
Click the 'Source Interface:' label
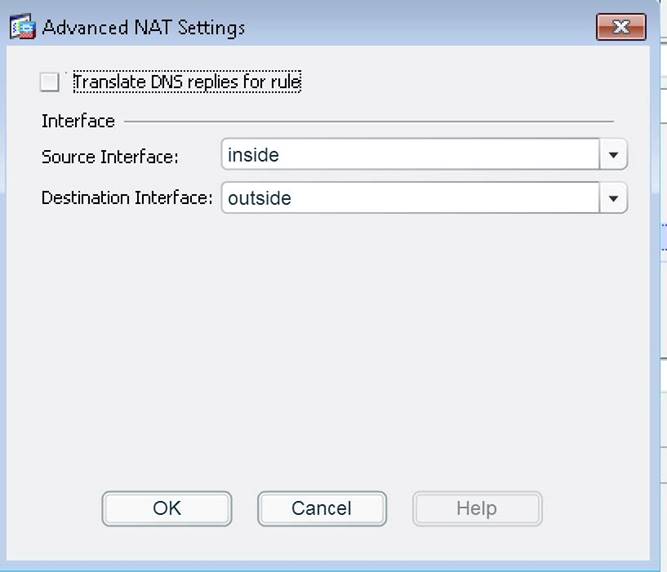pyautogui.click(x=110, y=157)
